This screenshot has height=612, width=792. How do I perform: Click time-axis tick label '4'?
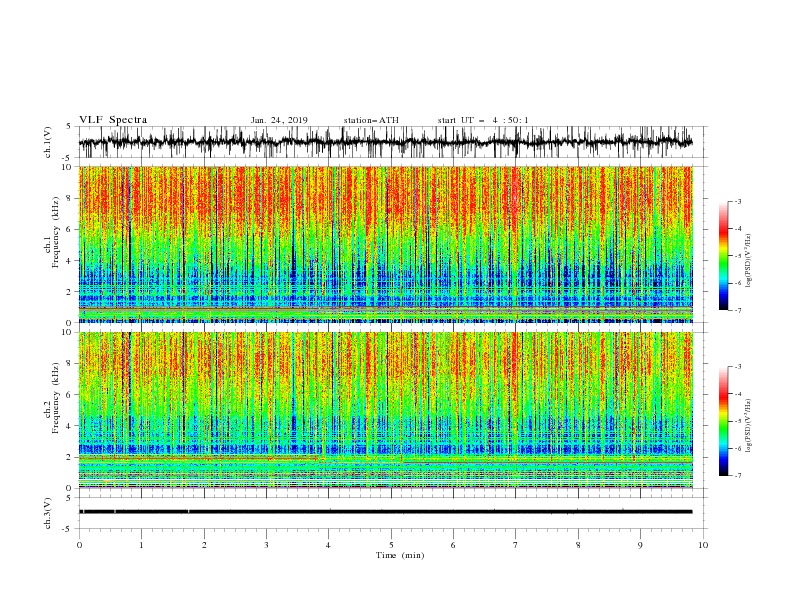[328, 545]
